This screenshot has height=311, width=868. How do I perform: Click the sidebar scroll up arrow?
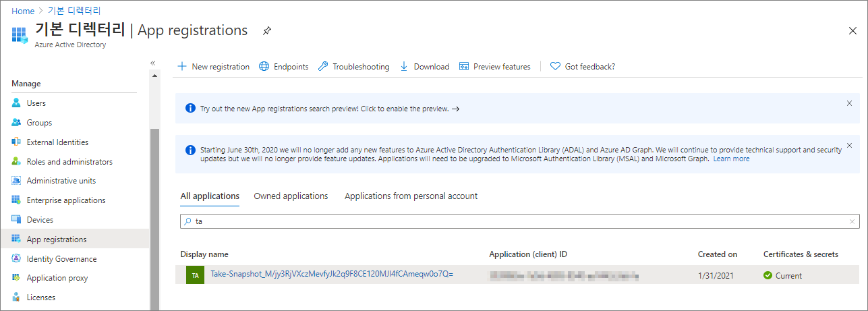[x=155, y=75]
